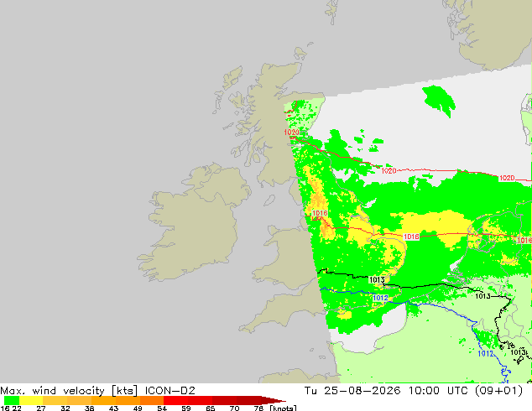Viewport: 532px width, 411px height.
Task: Click the '54' legend scale value
Action: click(162, 408)
